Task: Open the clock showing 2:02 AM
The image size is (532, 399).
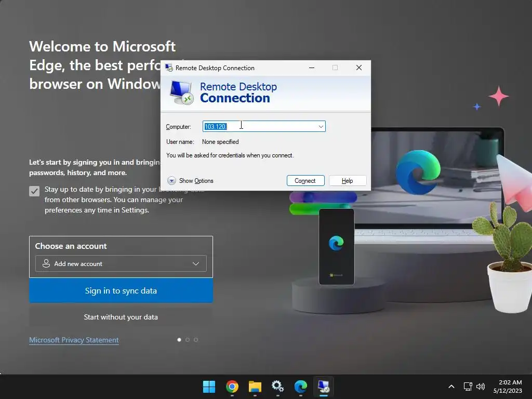Action: (x=508, y=387)
